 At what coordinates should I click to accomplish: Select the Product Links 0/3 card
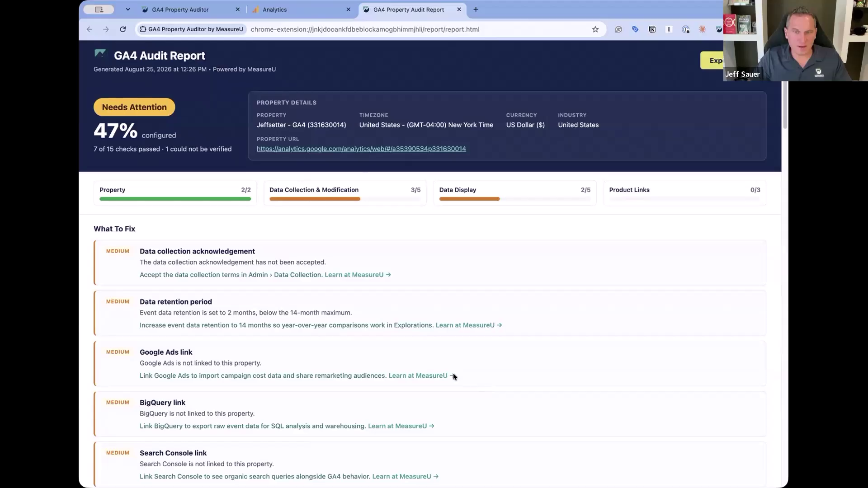click(685, 193)
